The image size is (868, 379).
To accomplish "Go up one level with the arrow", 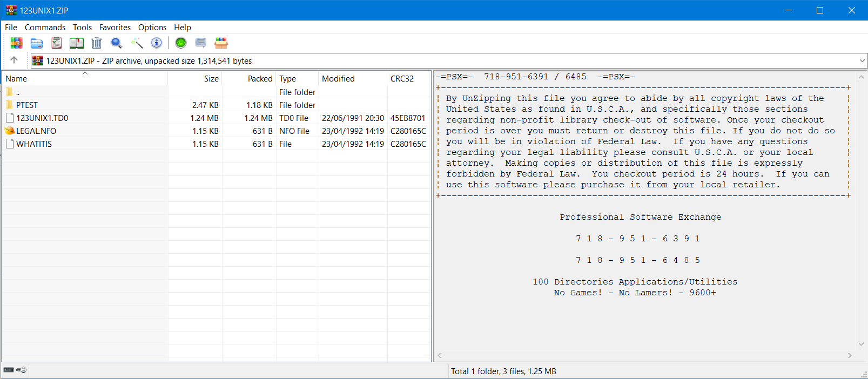I will pyautogui.click(x=14, y=60).
